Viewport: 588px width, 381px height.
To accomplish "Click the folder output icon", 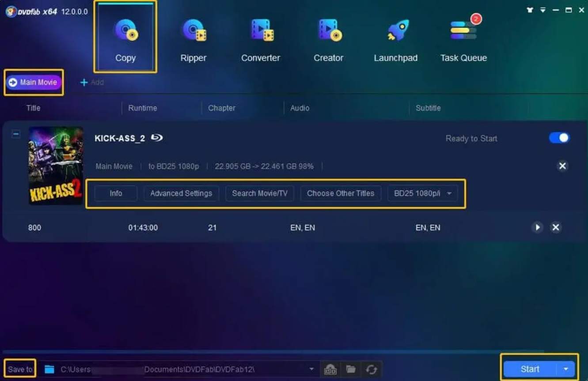I will tap(351, 369).
